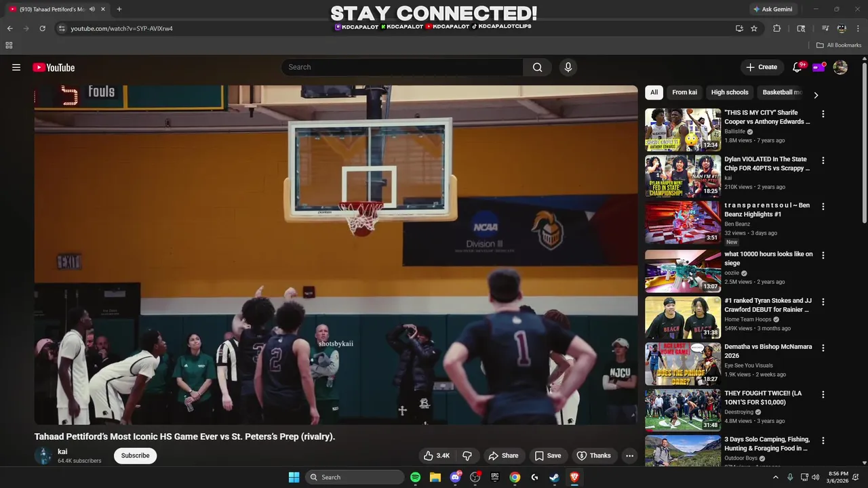Open the media controls music icon
Screen dimensions: 868x488
(825, 28)
